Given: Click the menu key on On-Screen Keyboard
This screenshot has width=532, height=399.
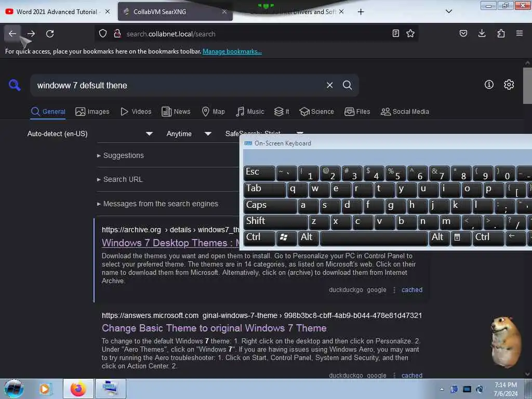Looking at the screenshot, I should pyautogui.click(x=461, y=238).
